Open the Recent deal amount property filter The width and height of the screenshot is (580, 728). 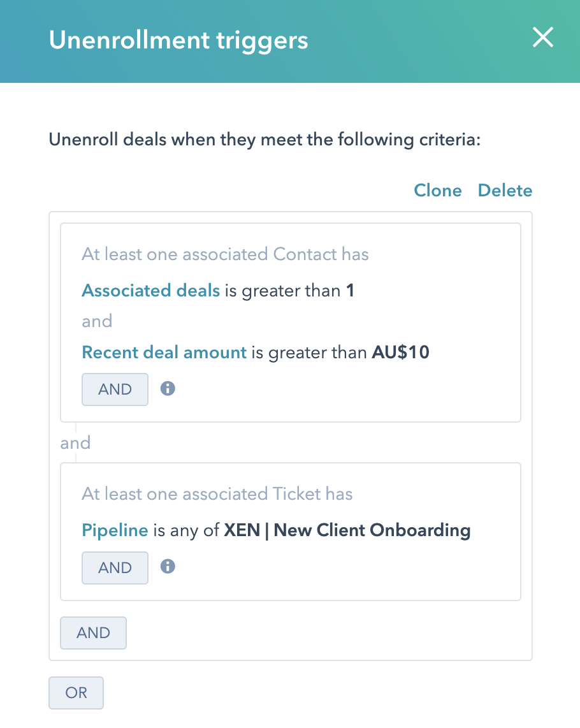point(164,352)
